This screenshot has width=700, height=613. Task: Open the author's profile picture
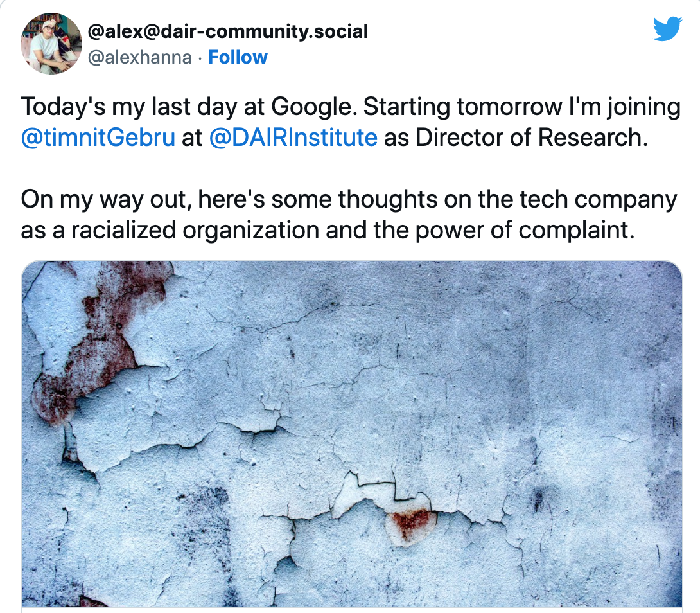[51, 44]
